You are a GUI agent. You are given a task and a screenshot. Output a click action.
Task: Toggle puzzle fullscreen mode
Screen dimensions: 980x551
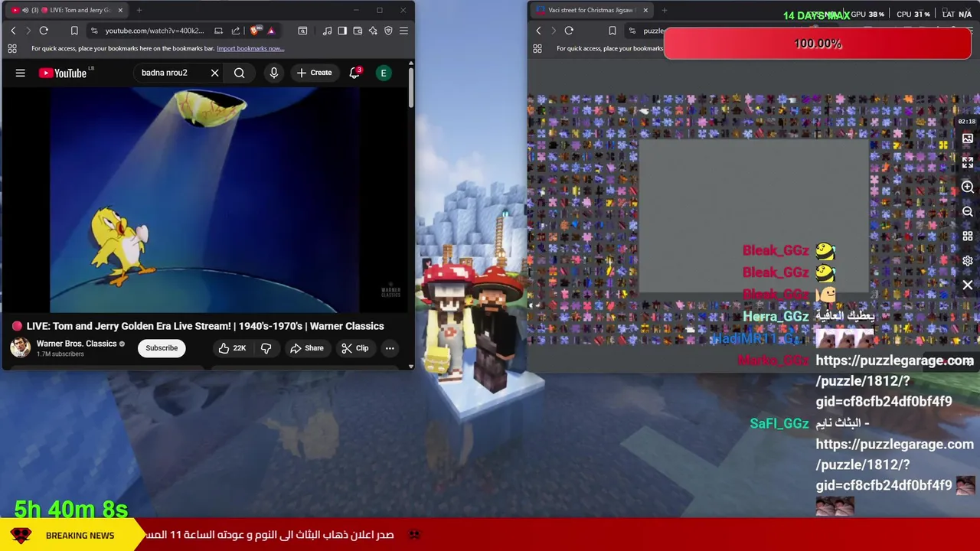[968, 163]
